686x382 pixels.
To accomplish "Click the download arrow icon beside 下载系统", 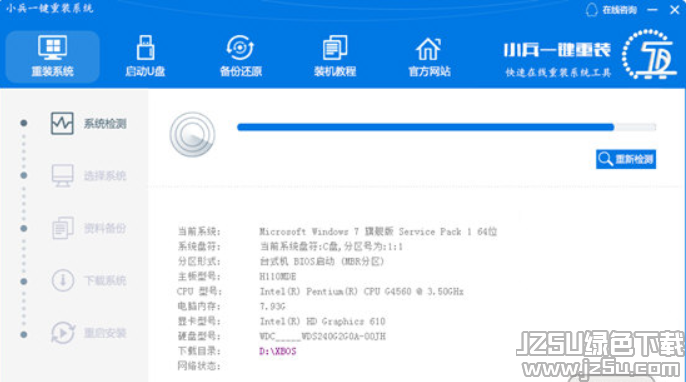I will pos(63,280).
